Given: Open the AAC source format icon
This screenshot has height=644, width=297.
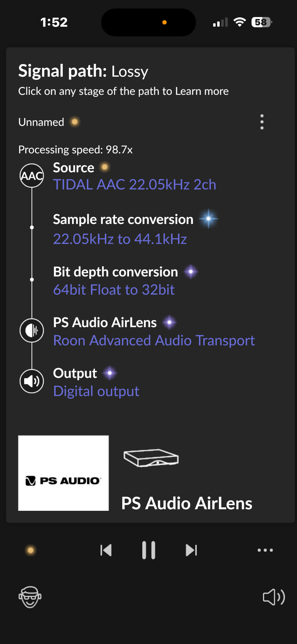Looking at the screenshot, I should tap(32, 176).
